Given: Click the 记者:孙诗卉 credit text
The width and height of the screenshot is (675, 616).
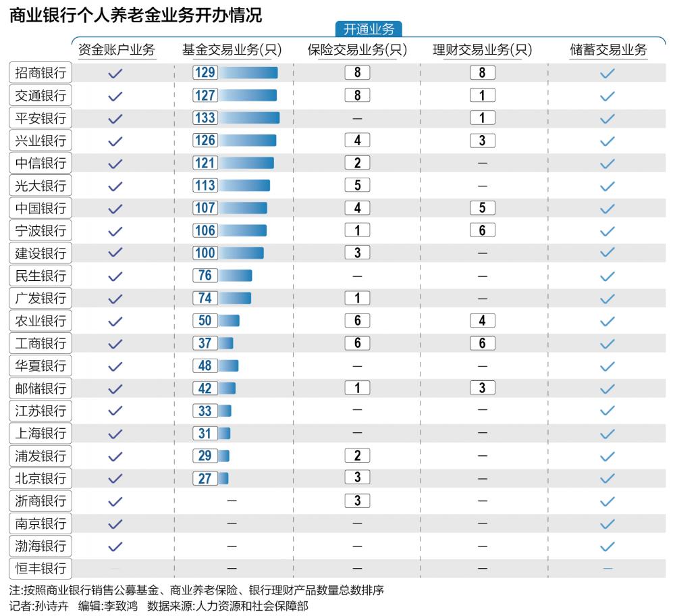Looking at the screenshot, I should tap(38, 606).
